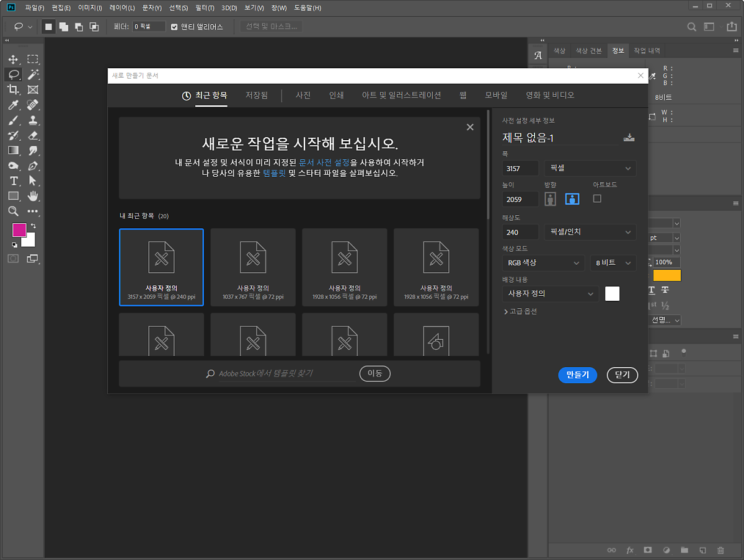
Task: Select the 1037 x 767 recent preset thumbnail
Action: pyautogui.click(x=253, y=267)
